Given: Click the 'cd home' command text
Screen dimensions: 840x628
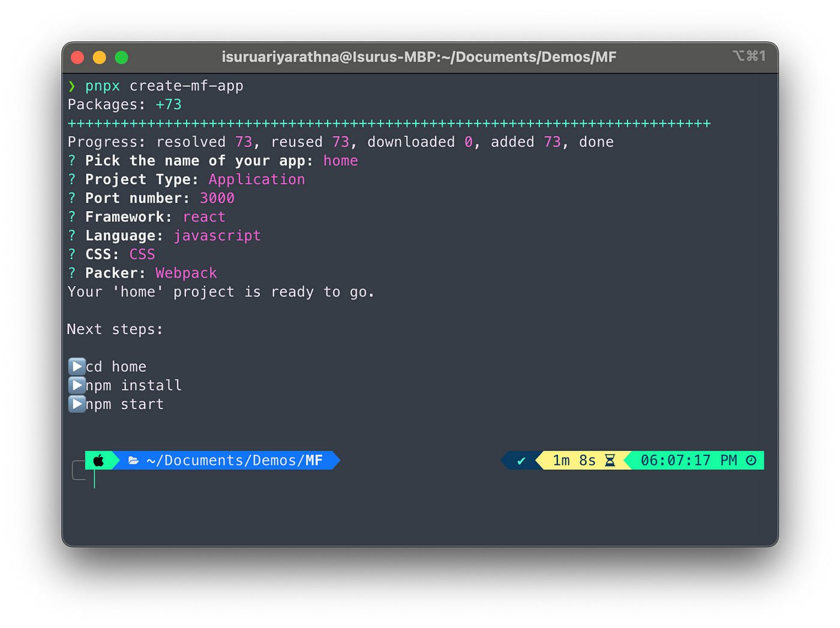Looking at the screenshot, I should 116,366.
